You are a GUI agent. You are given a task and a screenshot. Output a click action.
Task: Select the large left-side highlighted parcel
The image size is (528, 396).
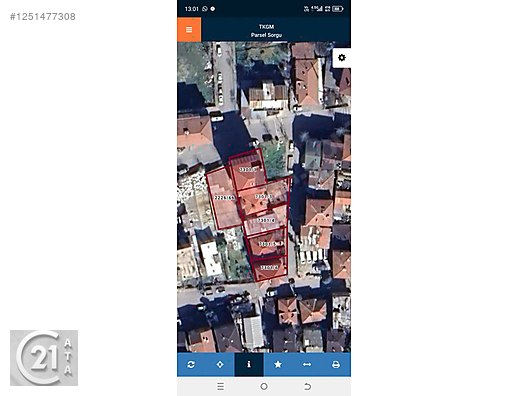coord(224,199)
